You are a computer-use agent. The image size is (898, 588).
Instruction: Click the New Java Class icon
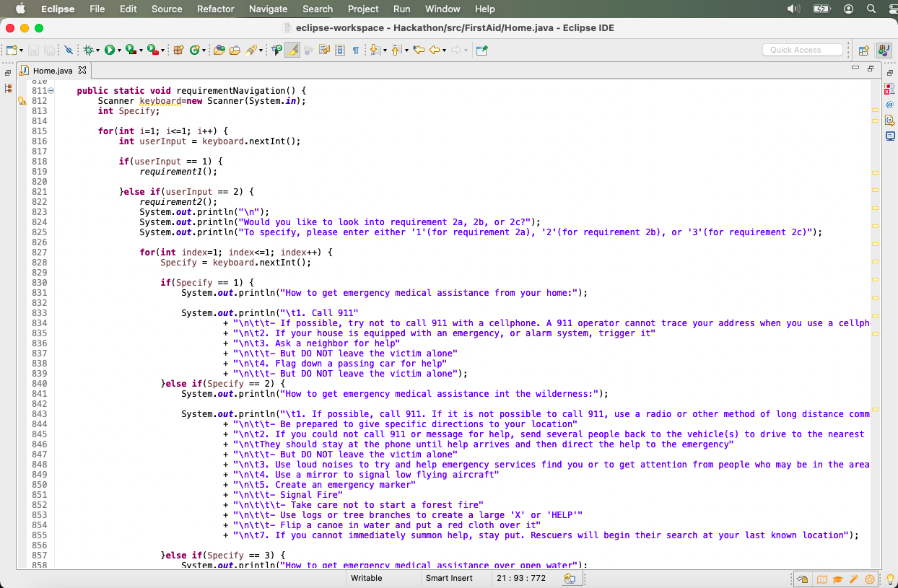195,51
